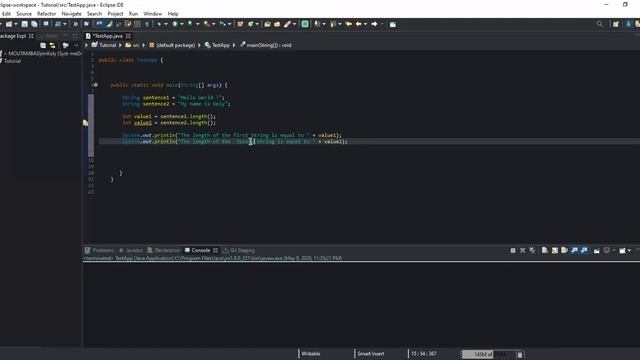The height and width of the screenshot is (360, 640).
Task: Click (default package) in the breadcrumb
Action: [x=176, y=45]
